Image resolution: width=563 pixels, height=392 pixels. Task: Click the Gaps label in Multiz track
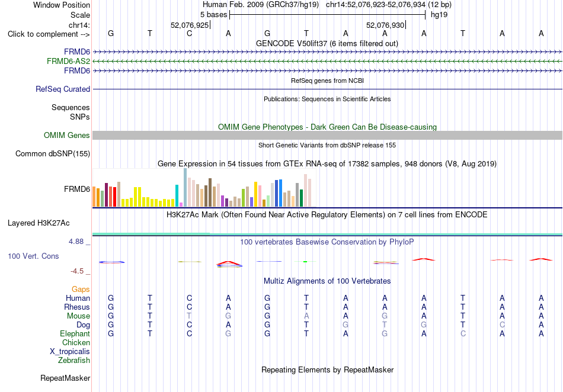pyautogui.click(x=81, y=289)
